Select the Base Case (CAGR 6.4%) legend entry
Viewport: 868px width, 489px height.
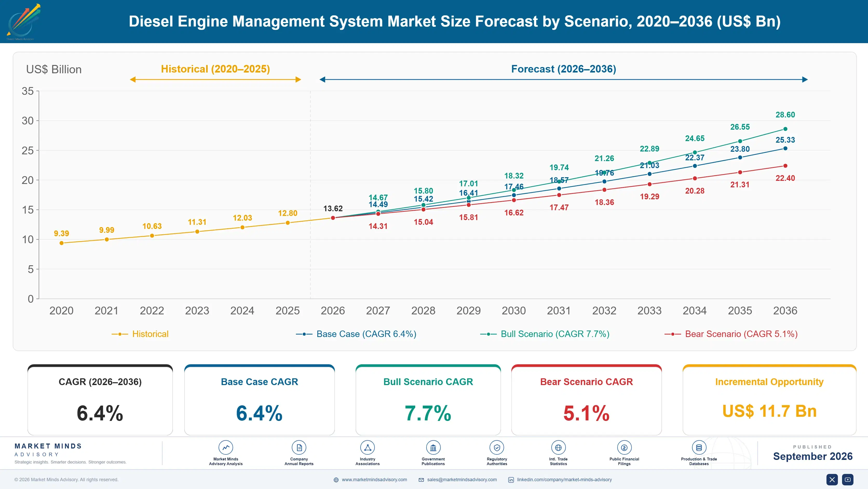[356, 334]
